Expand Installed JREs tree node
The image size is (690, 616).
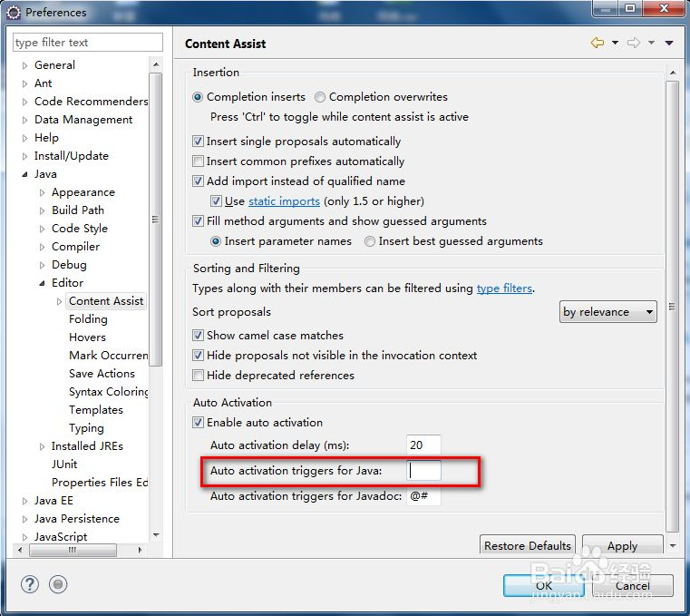click(42, 446)
